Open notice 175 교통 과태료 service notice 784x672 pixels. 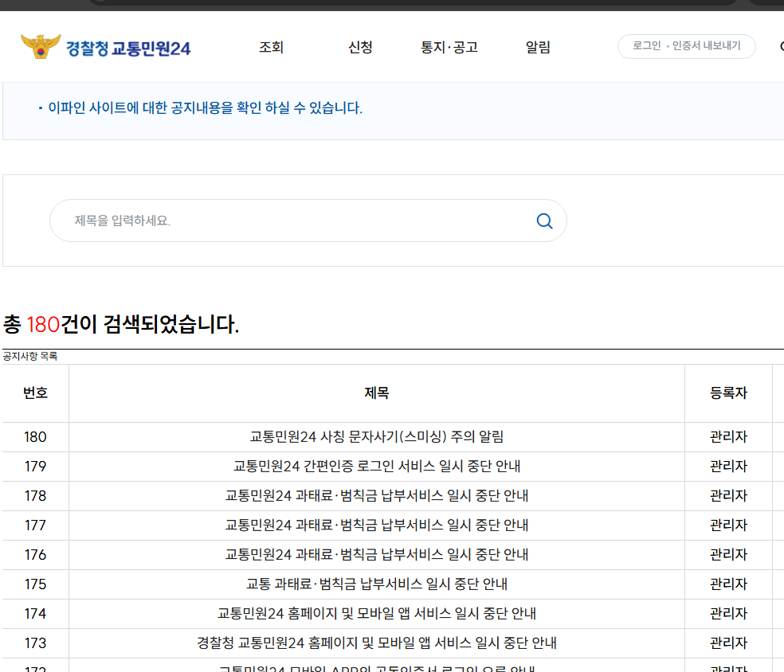click(376, 584)
